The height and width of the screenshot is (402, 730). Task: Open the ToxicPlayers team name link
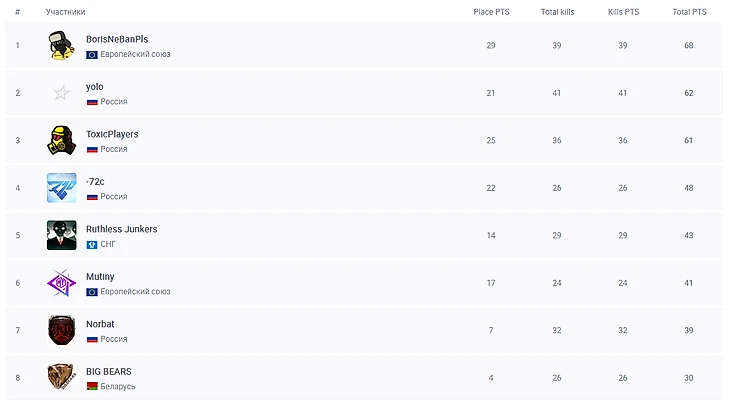pyautogui.click(x=112, y=134)
